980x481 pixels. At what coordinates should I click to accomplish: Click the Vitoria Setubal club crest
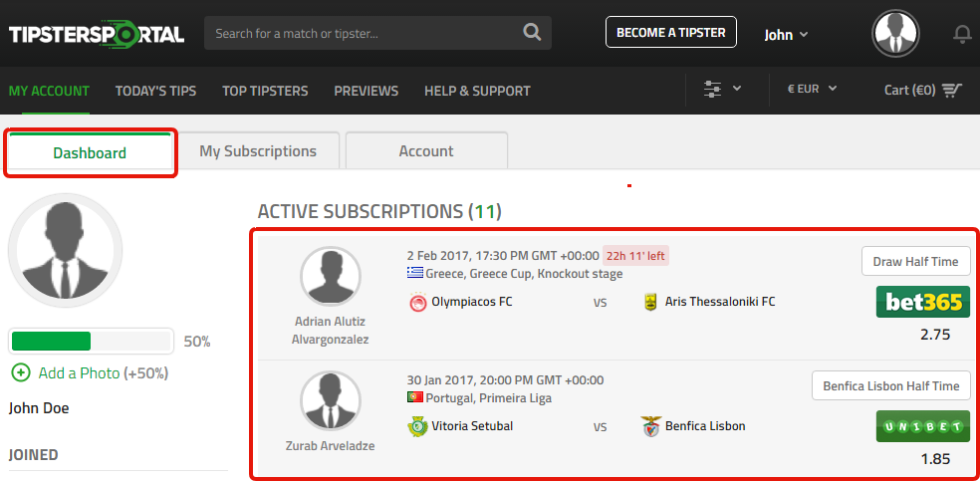click(x=416, y=426)
